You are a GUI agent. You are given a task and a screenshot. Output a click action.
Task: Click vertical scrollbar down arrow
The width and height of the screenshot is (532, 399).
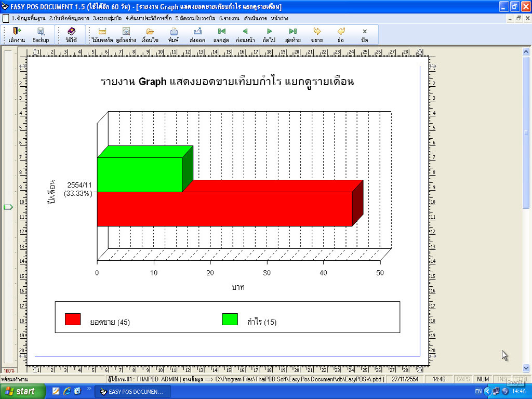(x=526, y=368)
